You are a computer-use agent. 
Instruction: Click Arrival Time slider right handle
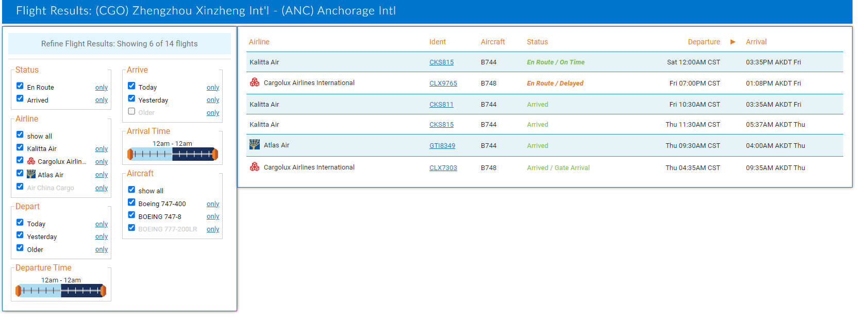tap(215, 154)
